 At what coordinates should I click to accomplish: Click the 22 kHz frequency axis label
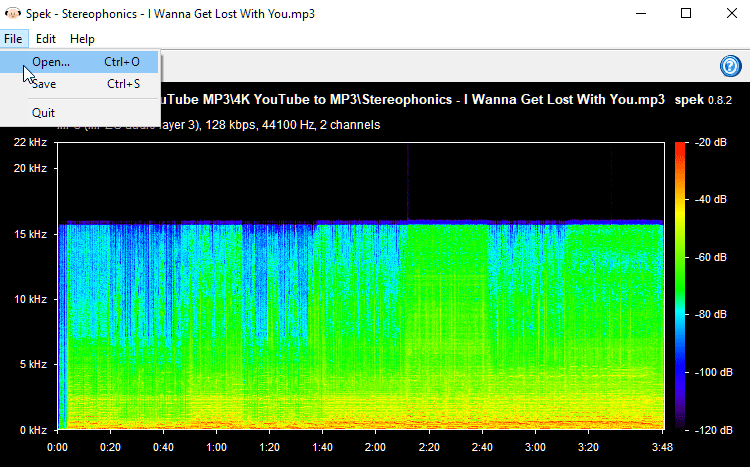[30, 143]
